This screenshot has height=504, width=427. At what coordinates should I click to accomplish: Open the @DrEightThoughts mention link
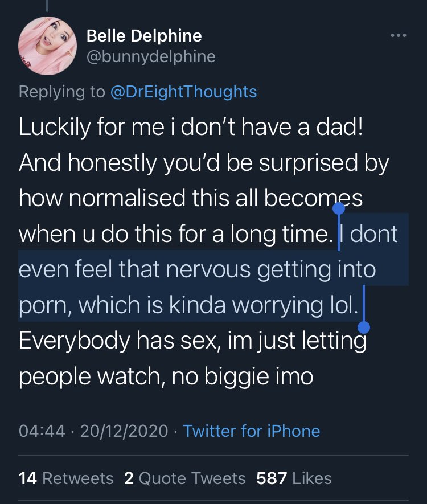183,91
